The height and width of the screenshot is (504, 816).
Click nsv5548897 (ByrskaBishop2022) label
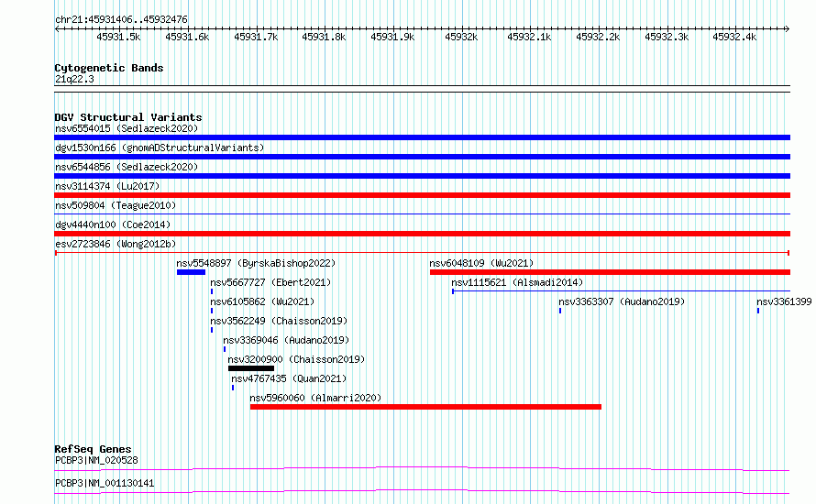coord(256,263)
